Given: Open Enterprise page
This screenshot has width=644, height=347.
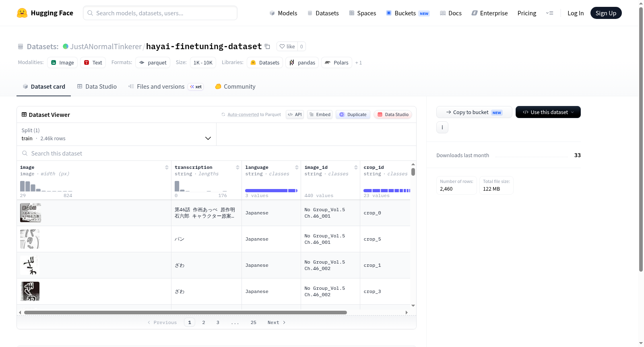Looking at the screenshot, I should point(489,13).
